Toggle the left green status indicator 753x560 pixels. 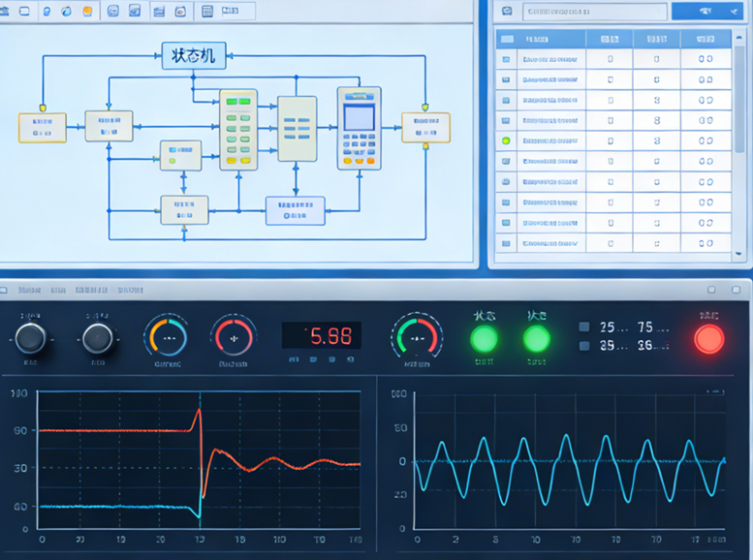pos(484,338)
